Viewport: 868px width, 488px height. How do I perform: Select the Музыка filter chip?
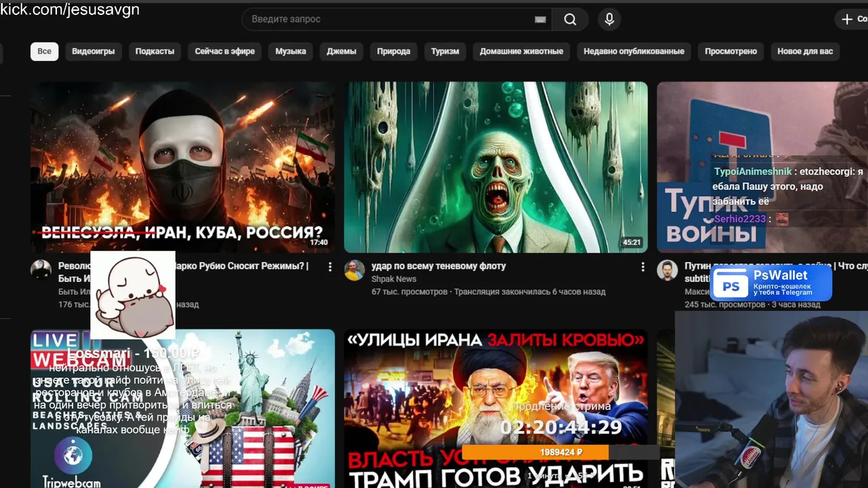(x=290, y=52)
